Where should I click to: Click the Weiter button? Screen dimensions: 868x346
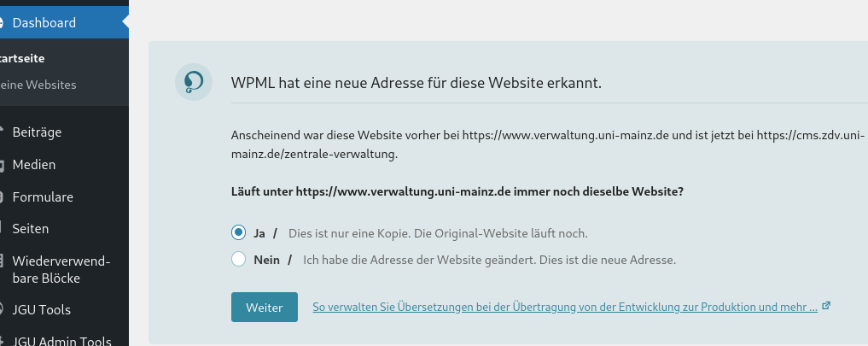coord(264,308)
